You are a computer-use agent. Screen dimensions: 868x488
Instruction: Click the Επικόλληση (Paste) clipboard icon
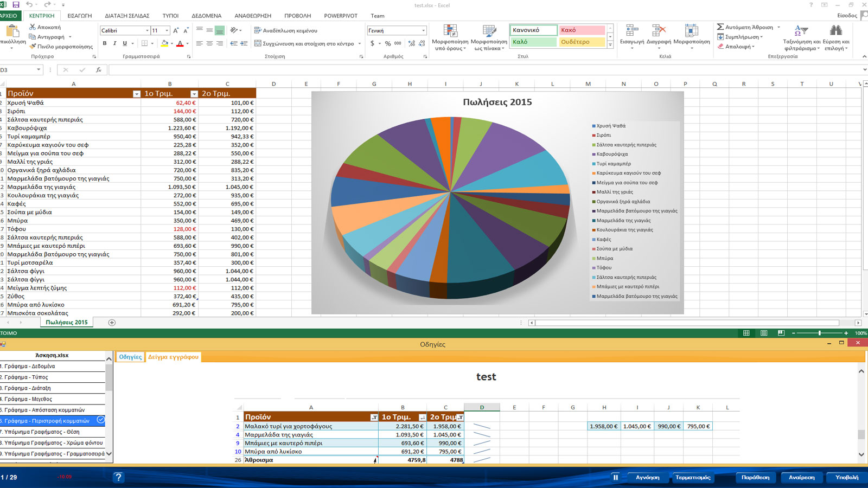click(x=12, y=31)
